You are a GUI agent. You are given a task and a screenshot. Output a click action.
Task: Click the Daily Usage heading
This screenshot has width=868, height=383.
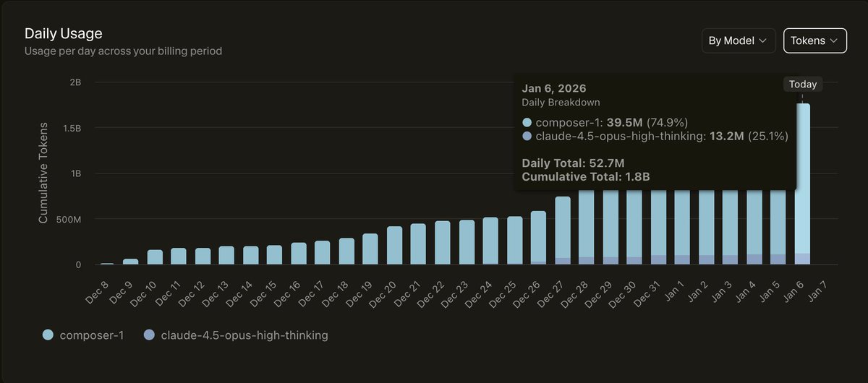64,33
